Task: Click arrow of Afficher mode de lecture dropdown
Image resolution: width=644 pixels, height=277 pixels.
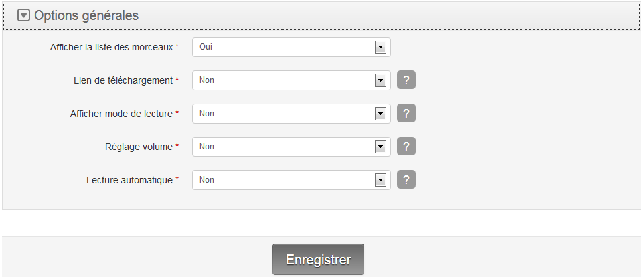Action: click(380, 114)
